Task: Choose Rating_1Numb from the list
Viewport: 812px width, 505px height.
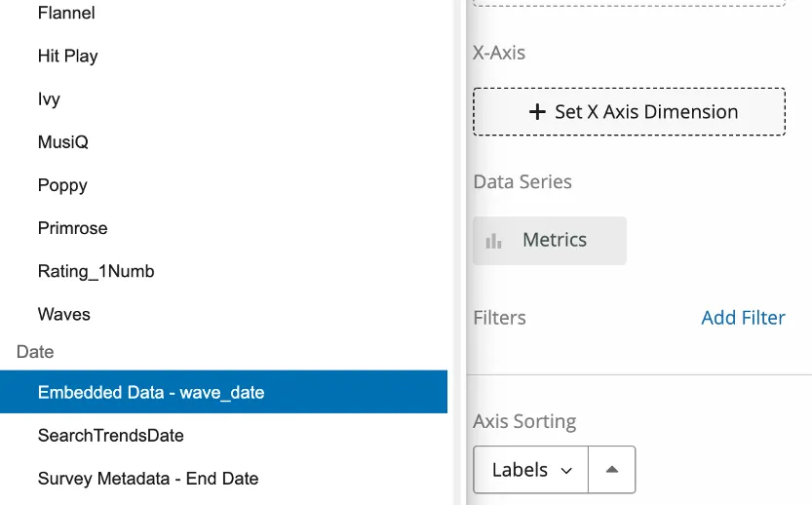Action: [x=97, y=271]
